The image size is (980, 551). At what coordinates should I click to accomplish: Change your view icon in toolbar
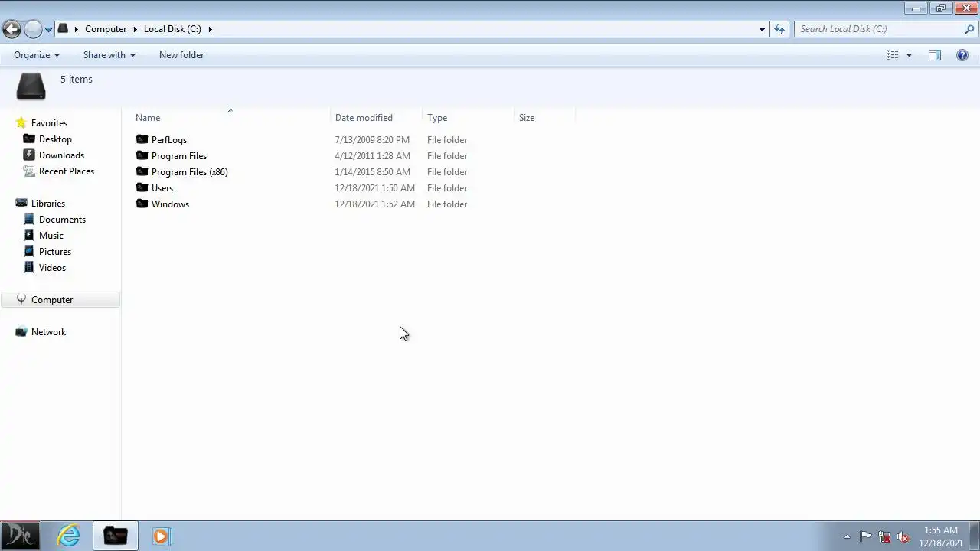pos(893,55)
